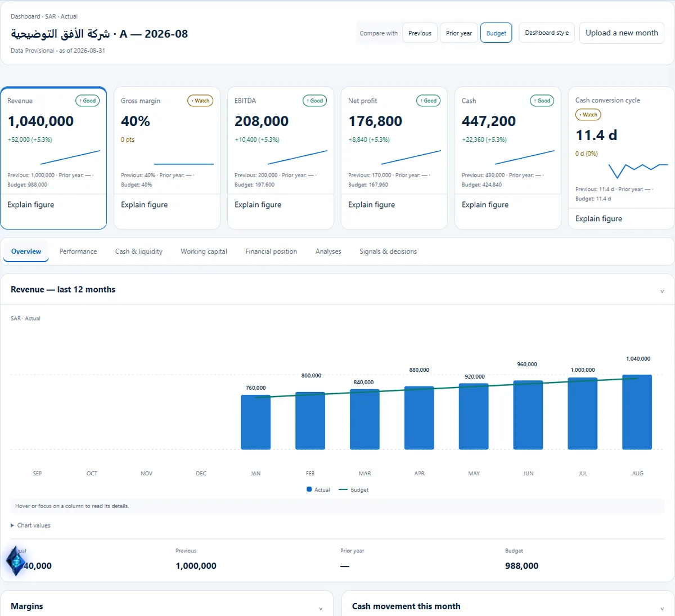Explain figure for the Revenue card
The image size is (675, 616).
click(31, 205)
